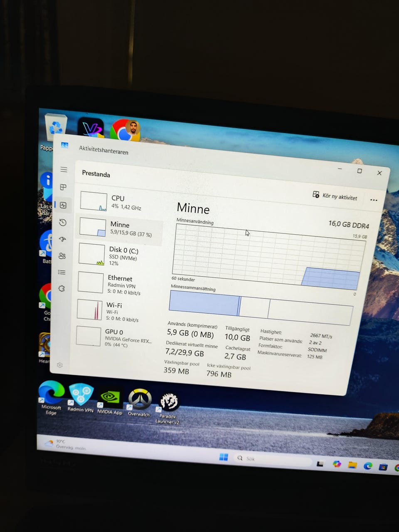Open the Services puzzle-piece icon
Image resolution: width=399 pixels, height=532 pixels.
click(x=62, y=288)
